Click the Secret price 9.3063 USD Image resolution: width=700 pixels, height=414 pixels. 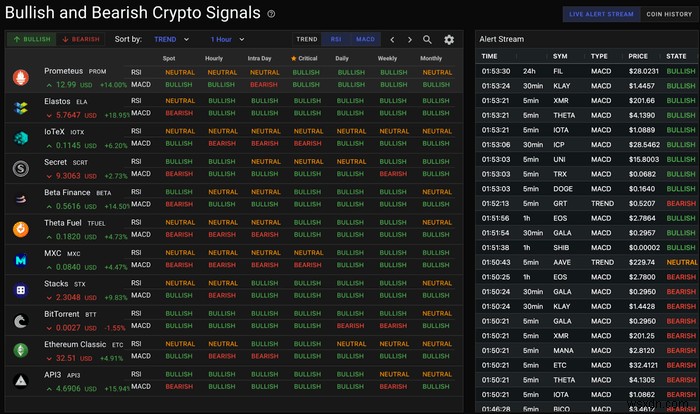[76, 176]
